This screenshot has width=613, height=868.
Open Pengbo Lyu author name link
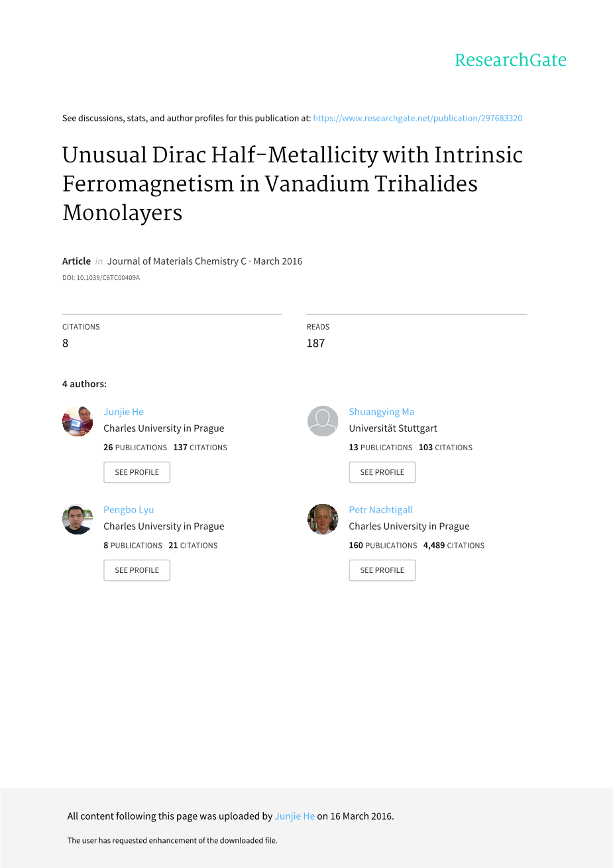[x=129, y=510]
